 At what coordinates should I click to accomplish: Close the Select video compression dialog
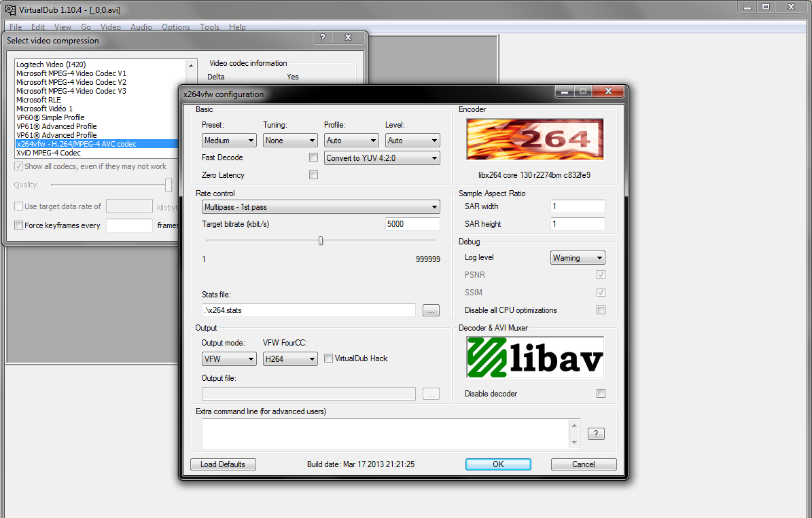coord(348,37)
